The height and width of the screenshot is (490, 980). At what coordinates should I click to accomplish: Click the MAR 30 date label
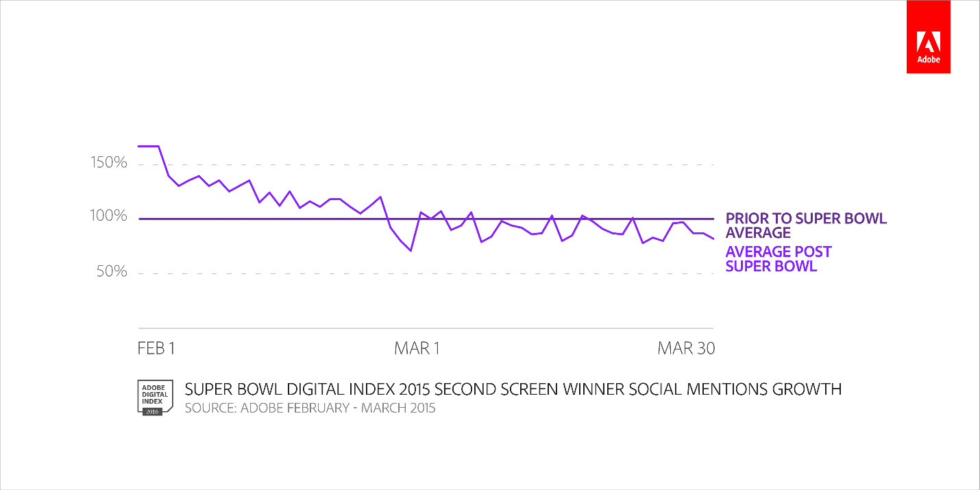click(x=686, y=348)
